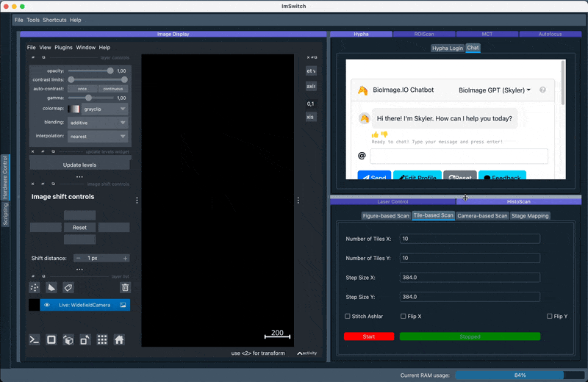This screenshot has width=588, height=382.
Task: Open the colormap dropdown
Action: 104,109
